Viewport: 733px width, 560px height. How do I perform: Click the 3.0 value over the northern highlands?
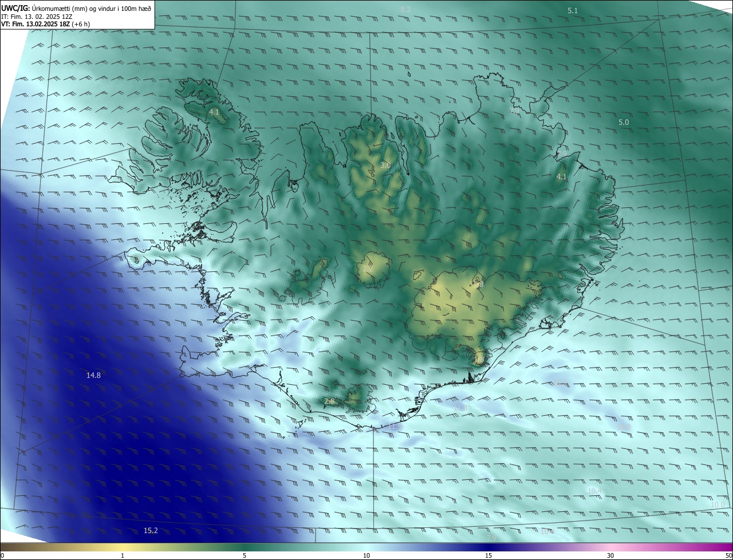(x=385, y=165)
